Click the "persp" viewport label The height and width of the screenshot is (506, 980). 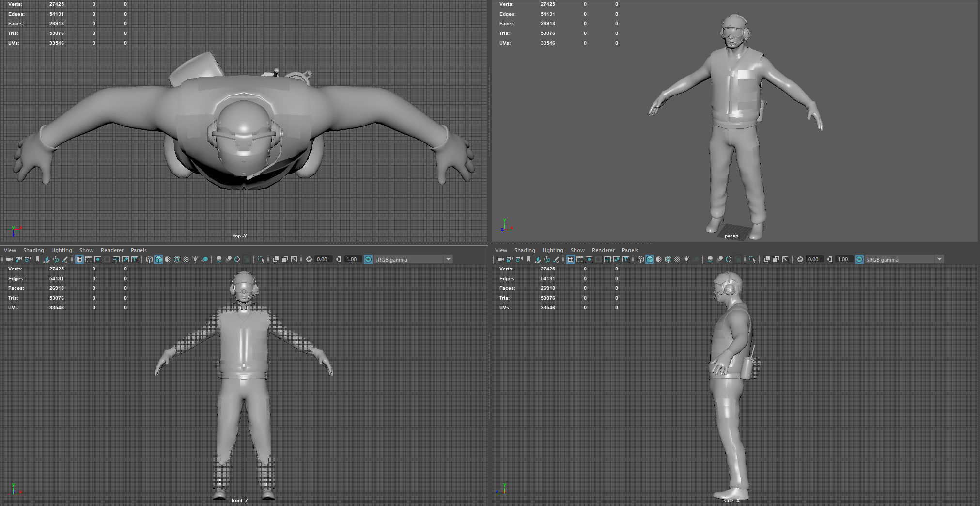tap(731, 236)
